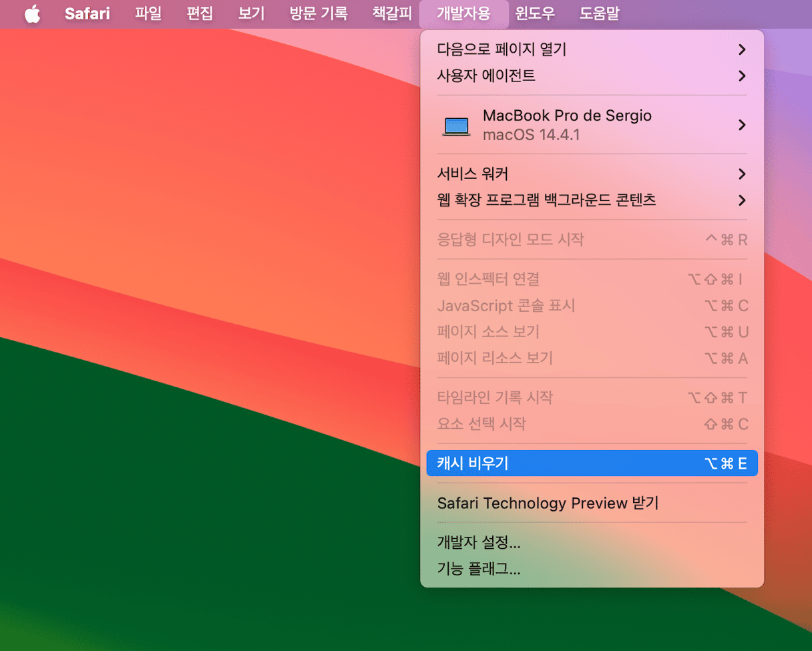Viewport: 812px width, 651px height.
Task: Click the MacBook Pro laptop icon
Action: (x=457, y=126)
